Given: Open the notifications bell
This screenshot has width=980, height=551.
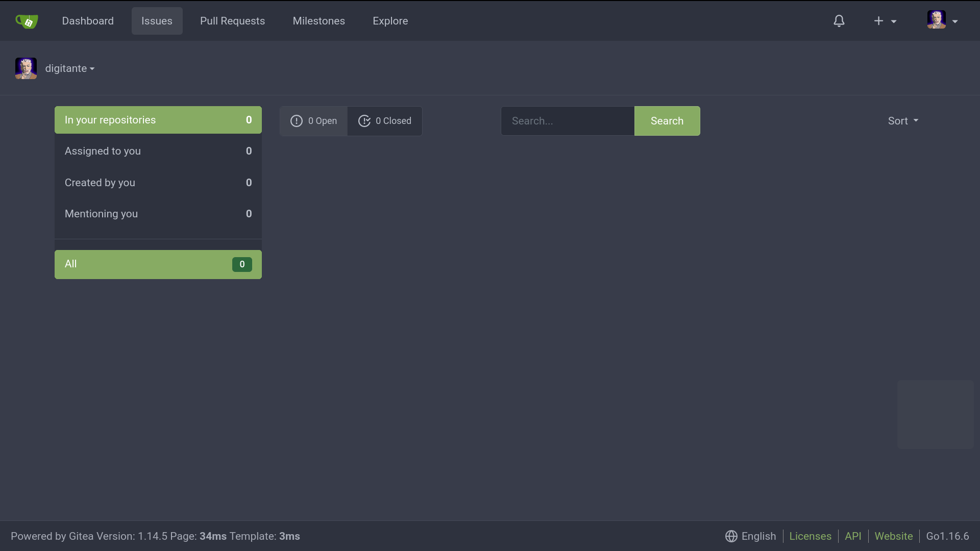Looking at the screenshot, I should point(839,21).
